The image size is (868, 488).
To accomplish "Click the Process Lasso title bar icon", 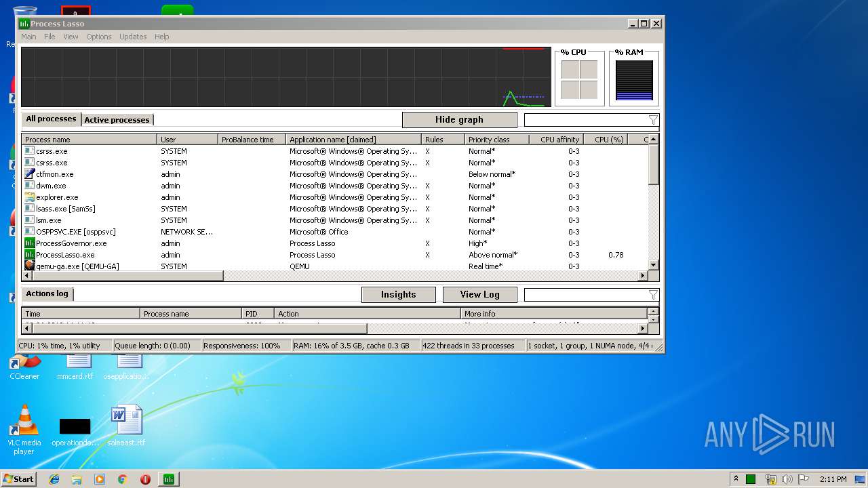I will tap(24, 24).
